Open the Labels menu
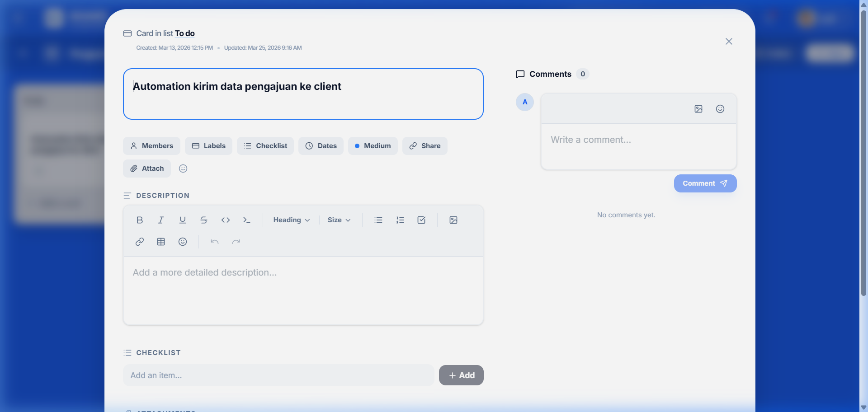This screenshot has height=412, width=868. click(208, 146)
